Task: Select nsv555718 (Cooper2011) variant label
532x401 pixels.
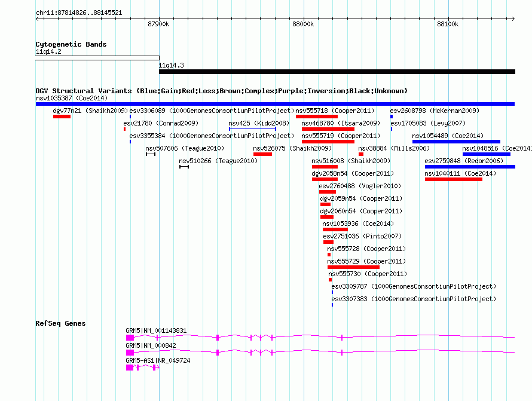Action: point(335,111)
